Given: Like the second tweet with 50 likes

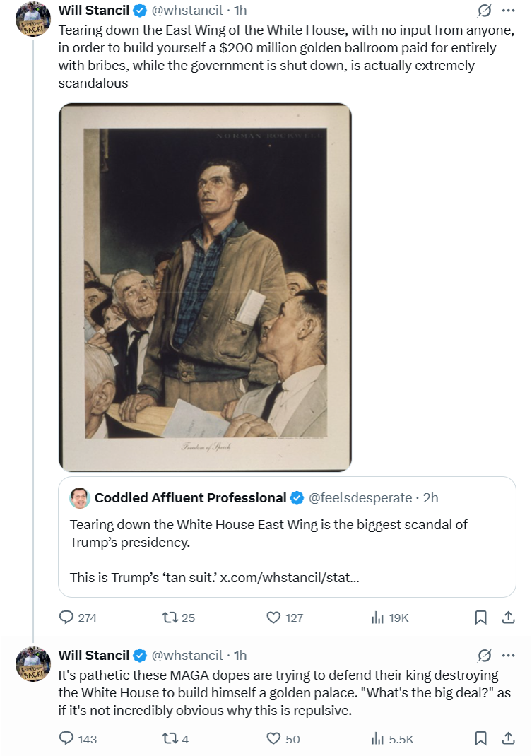Looking at the screenshot, I should coord(273,739).
